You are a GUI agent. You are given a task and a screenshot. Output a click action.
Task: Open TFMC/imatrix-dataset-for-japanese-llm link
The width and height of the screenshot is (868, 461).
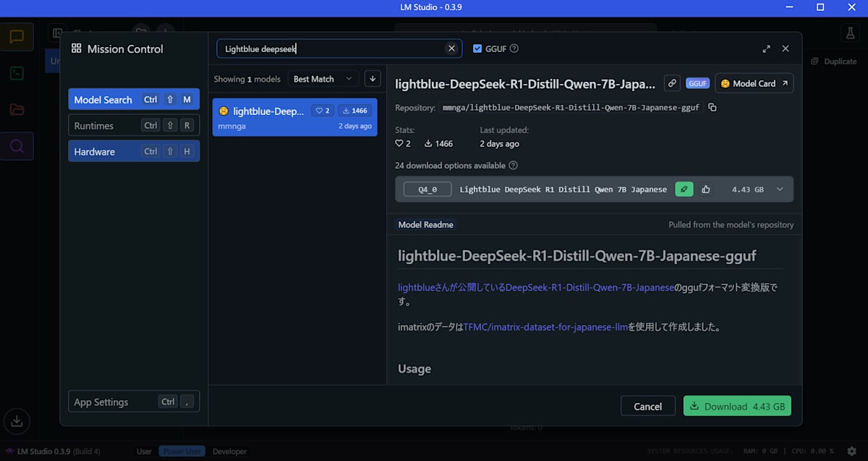545,326
